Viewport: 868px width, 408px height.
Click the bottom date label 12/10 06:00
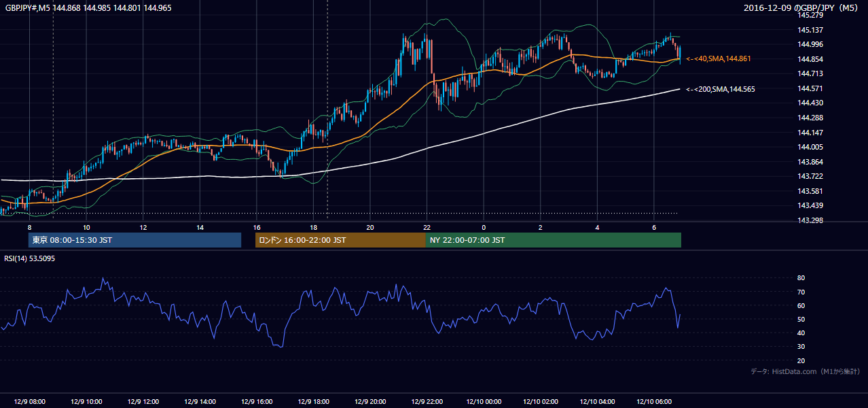tap(653, 402)
